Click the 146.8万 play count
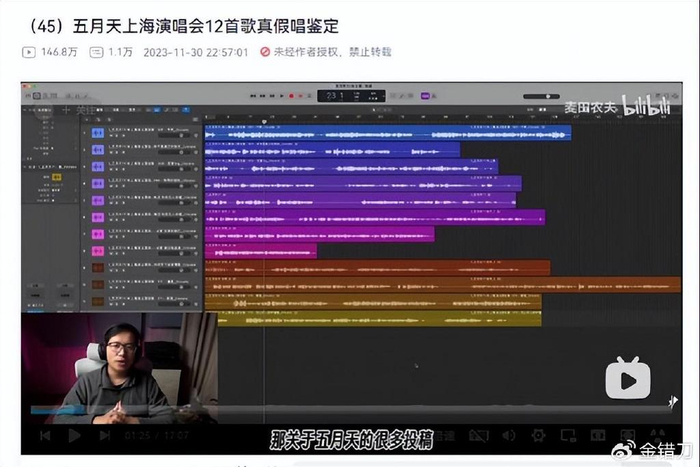 coord(50,52)
